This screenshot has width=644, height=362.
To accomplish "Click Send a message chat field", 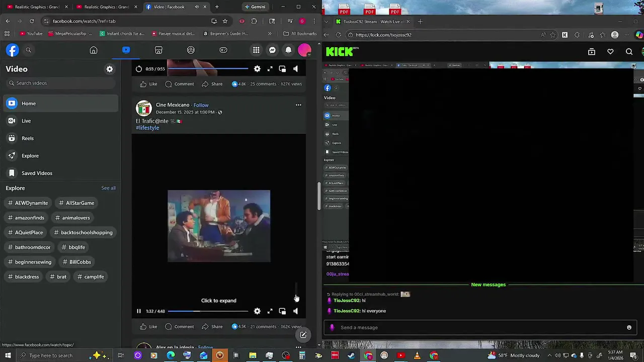I will point(479,327).
